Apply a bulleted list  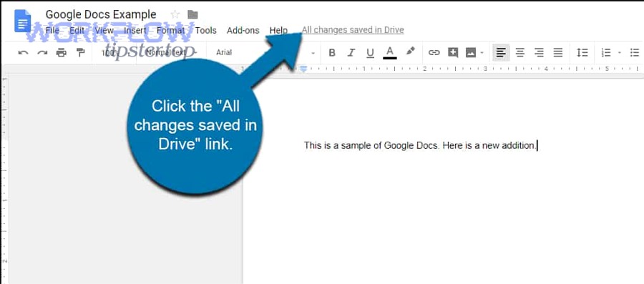tap(635, 52)
